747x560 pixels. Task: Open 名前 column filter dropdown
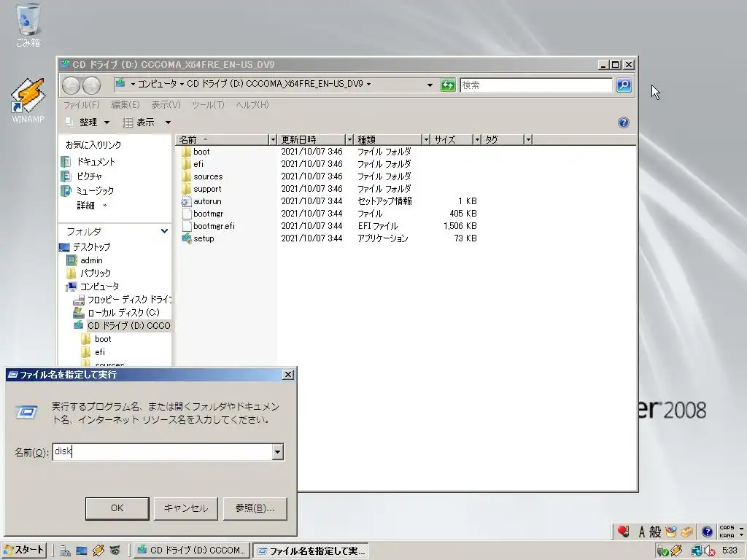tap(273, 139)
